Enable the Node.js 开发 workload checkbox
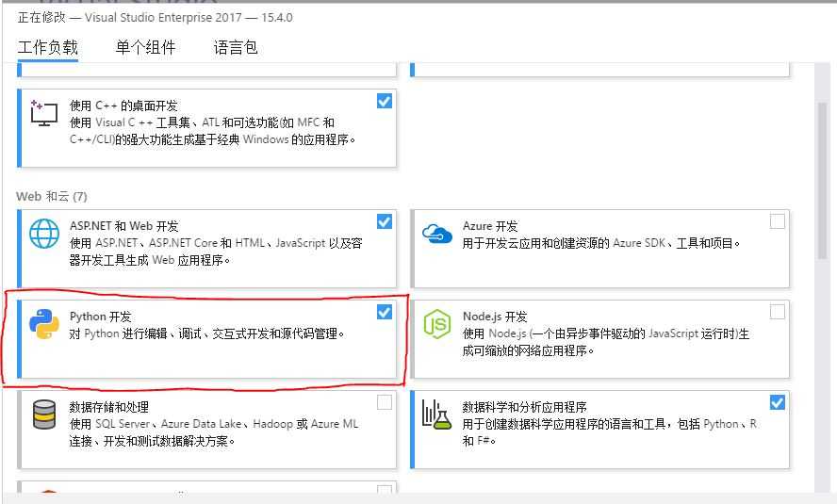Screen dimensions: 837x504 click(x=778, y=312)
